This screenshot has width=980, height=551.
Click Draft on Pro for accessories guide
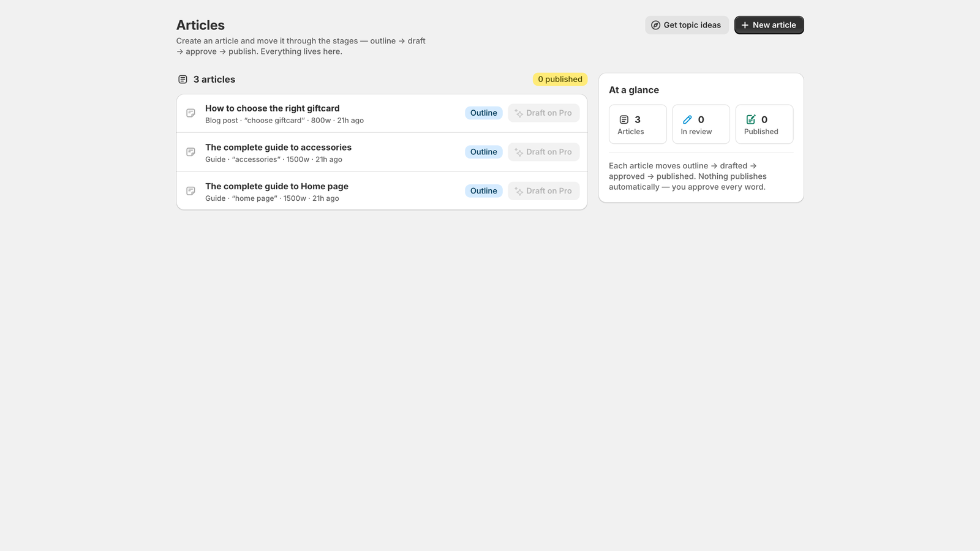(543, 152)
